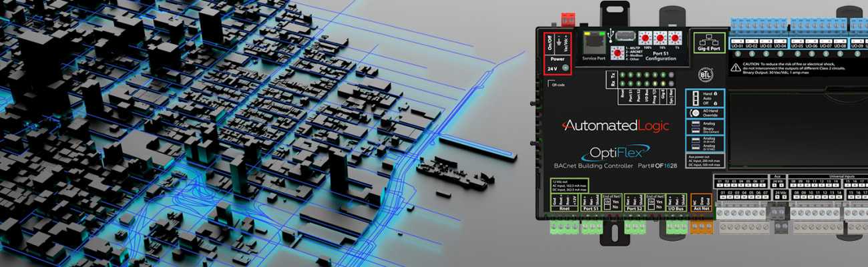Screen dimensions: 868x267
Task: Click the 24 V power LED
Action: 565,68
